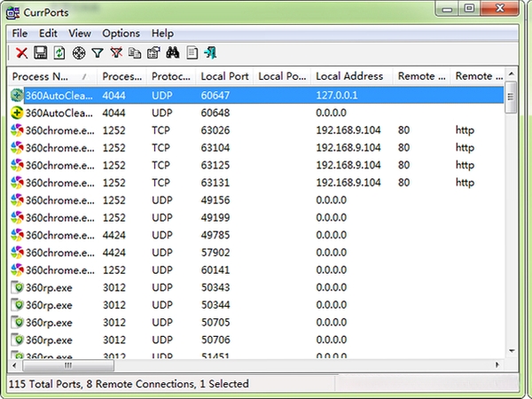Viewport: 532px width, 399px height.
Task: Sort by Protocol column header
Action: point(171,76)
